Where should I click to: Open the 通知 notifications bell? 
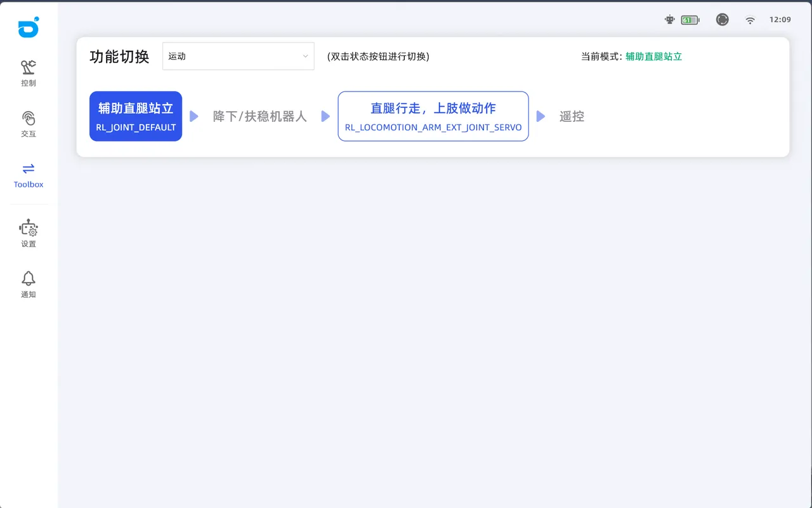29,284
